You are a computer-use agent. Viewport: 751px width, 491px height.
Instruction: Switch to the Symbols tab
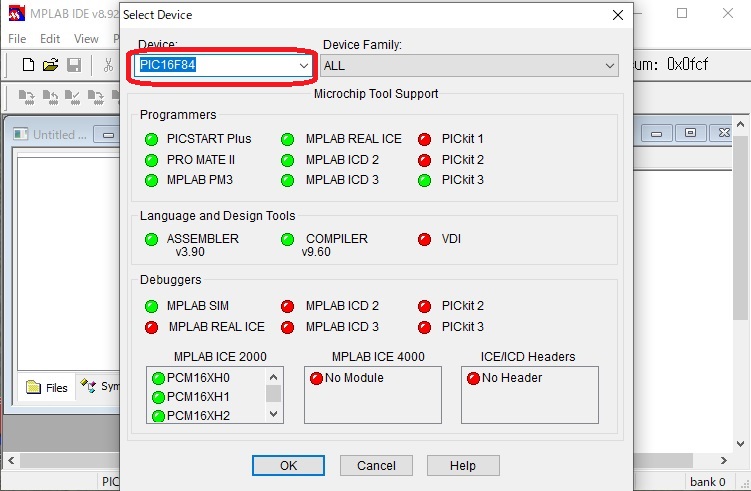click(x=99, y=386)
